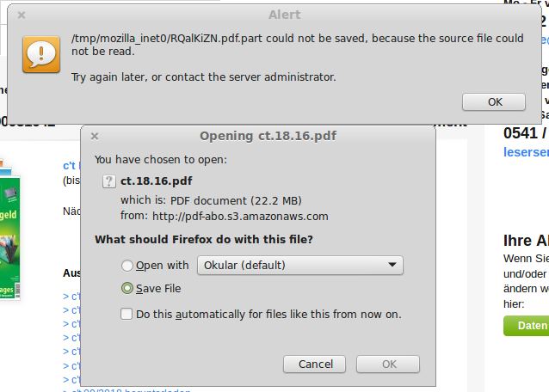Open the leserser email link
549x392 pixels.
point(527,152)
